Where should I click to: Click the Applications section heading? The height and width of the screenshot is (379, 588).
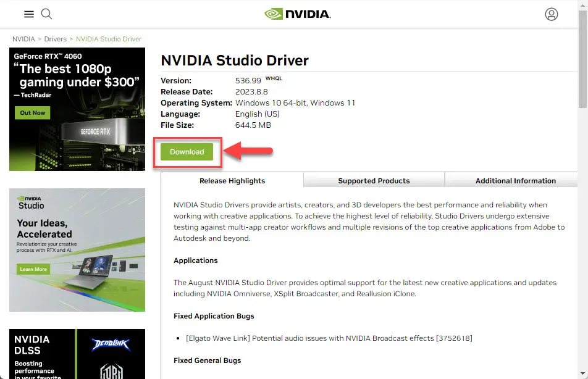point(195,260)
